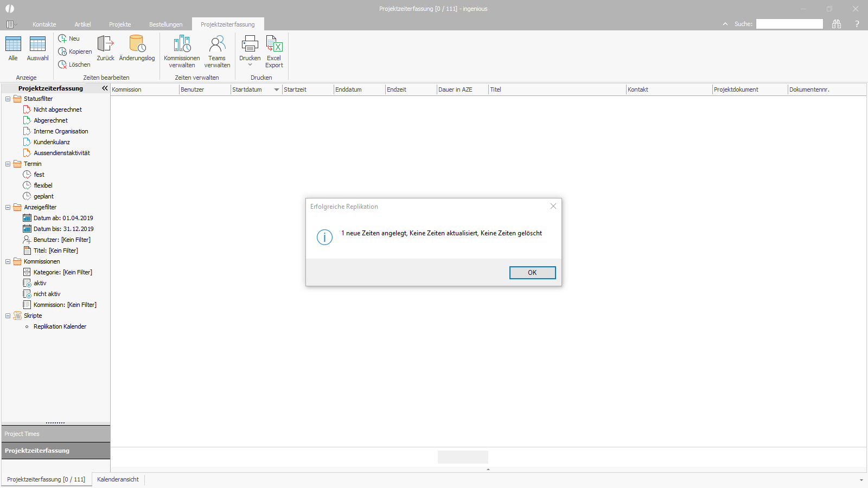Collapse the Statusfilter tree node
The width and height of the screenshot is (868, 488).
pyautogui.click(x=8, y=99)
